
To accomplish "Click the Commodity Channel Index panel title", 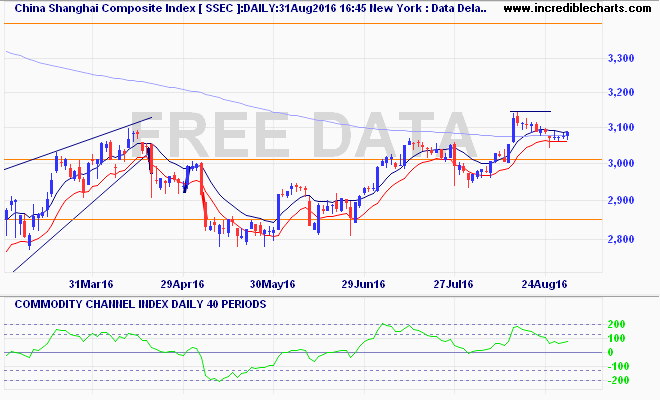I will 135,302.
